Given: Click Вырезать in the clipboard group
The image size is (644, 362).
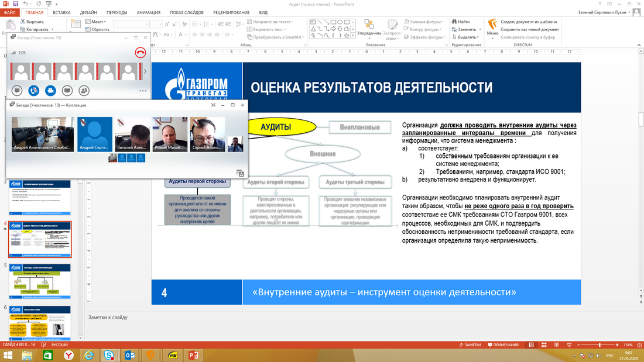Looking at the screenshot, I should [x=32, y=22].
